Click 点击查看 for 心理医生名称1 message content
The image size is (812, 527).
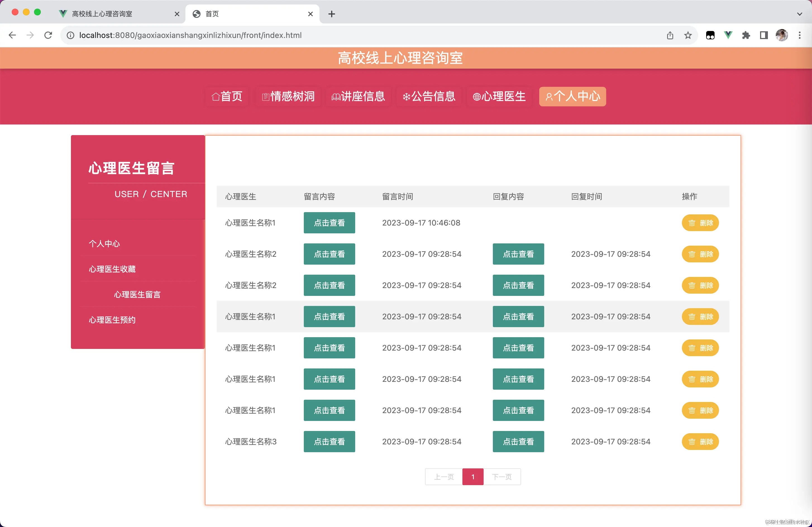pos(329,223)
